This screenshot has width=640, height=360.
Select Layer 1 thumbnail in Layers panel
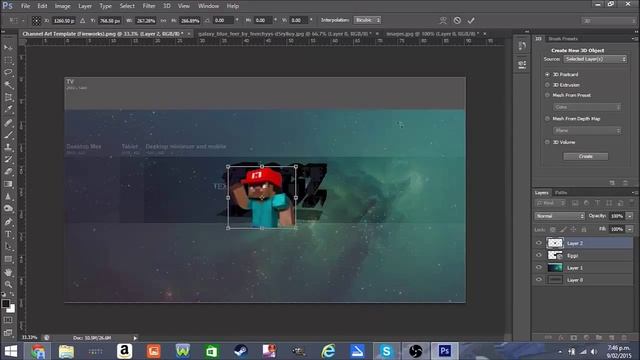(x=555, y=268)
